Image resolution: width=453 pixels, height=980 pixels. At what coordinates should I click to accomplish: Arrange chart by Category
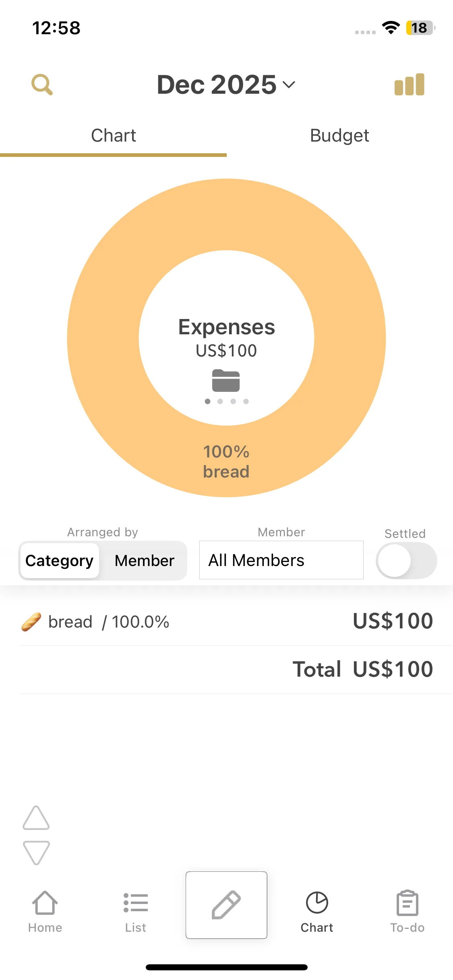pos(60,560)
